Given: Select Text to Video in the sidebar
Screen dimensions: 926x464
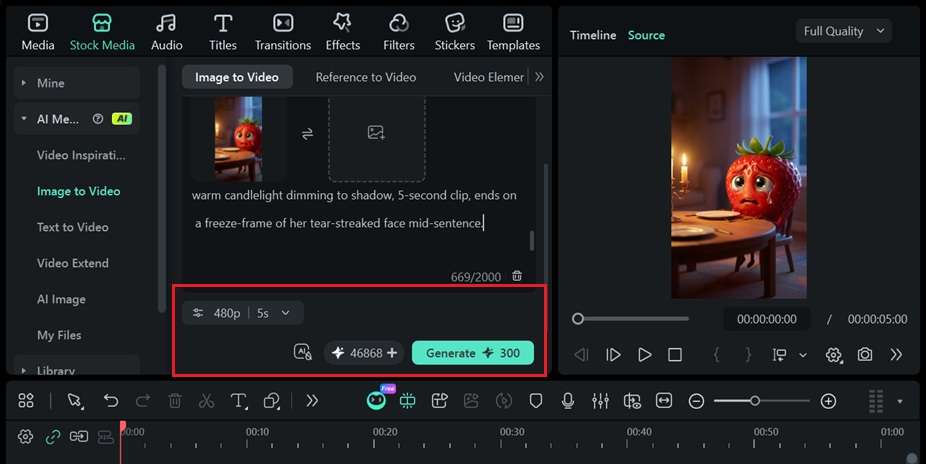Looking at the screenshot, I should pyautogui.click(x=73, y=227).
